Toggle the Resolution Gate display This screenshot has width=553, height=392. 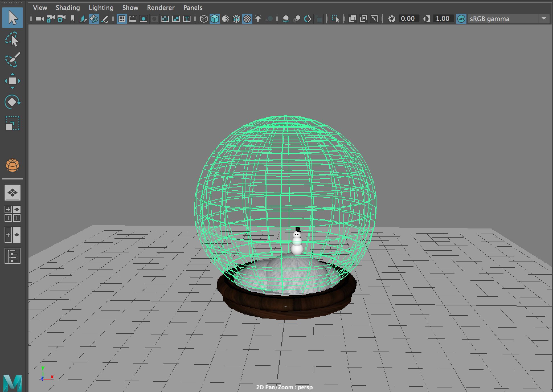tap(144, 19)
